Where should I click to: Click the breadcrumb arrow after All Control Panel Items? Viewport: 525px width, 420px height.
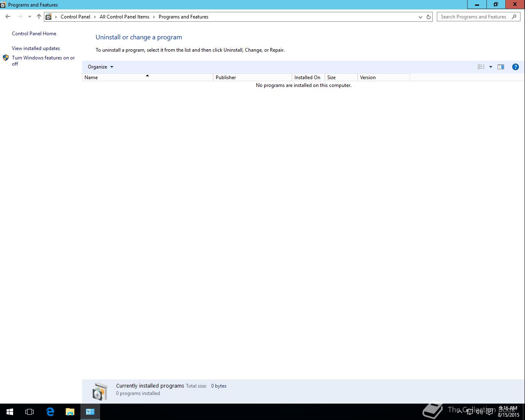coord(154,17)
